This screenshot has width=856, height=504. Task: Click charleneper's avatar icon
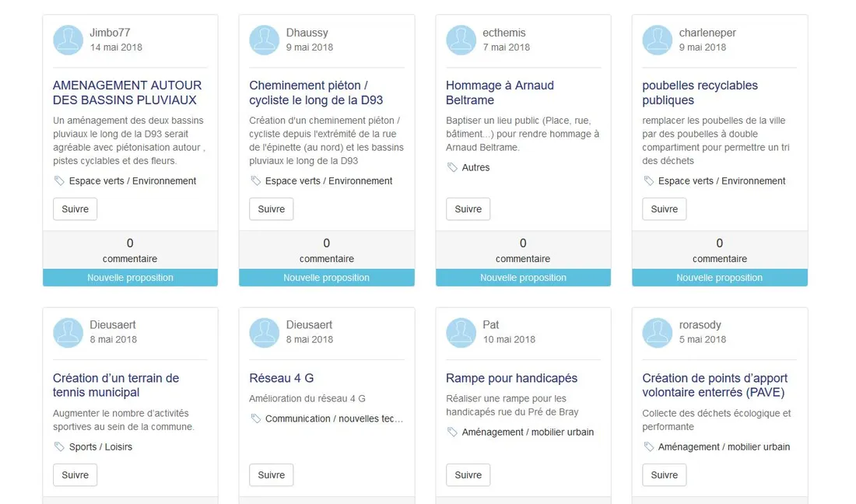[x=657, y=40]
